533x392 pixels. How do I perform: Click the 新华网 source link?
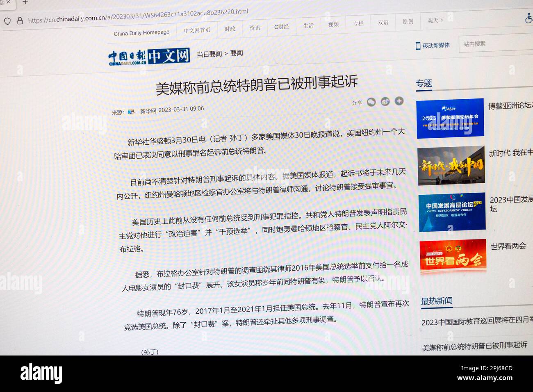(148, 111)
